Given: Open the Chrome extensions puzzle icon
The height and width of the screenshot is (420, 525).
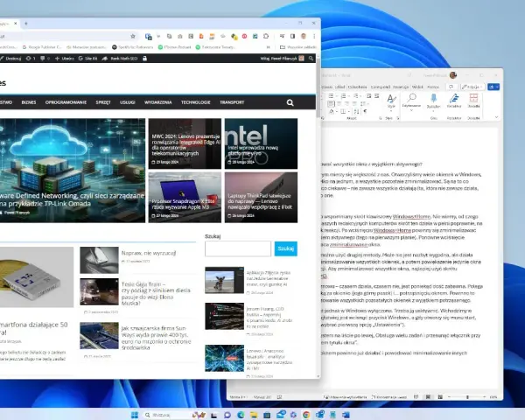Looking at the screenshot, I should point(266,36).
